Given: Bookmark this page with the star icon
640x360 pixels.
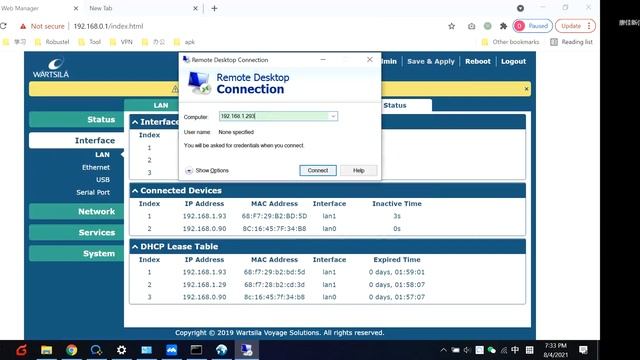Looking at the screenshot, I should tap(451, 26).
